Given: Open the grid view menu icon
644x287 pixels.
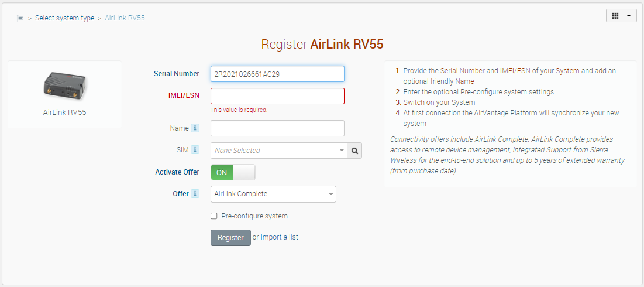Looking at the screenshot, I should point(615,16).
